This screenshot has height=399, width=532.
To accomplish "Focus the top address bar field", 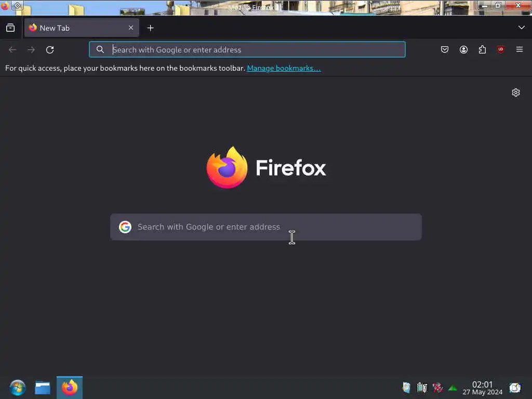I will click(247, 49).
